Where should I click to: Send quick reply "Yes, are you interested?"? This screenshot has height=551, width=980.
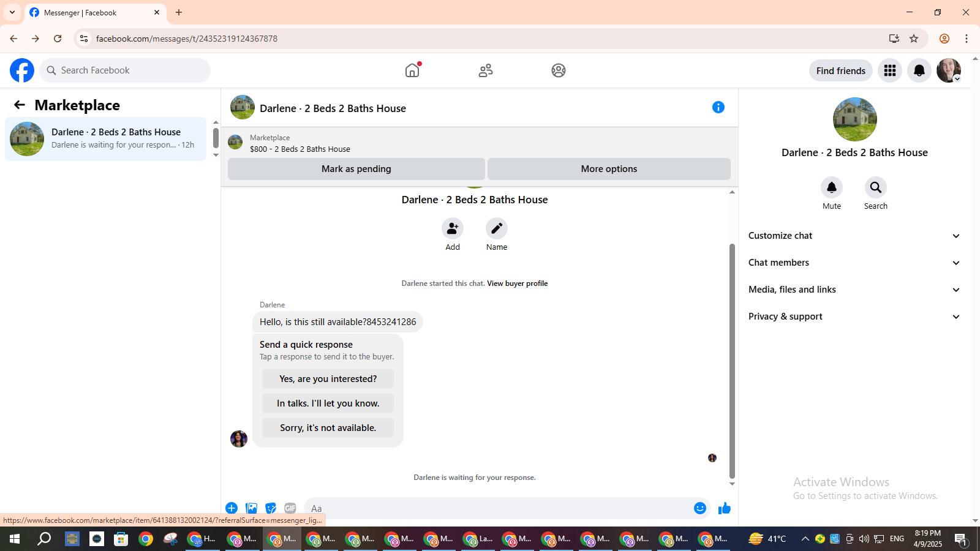pyautogui.click(x=328, y=379)
